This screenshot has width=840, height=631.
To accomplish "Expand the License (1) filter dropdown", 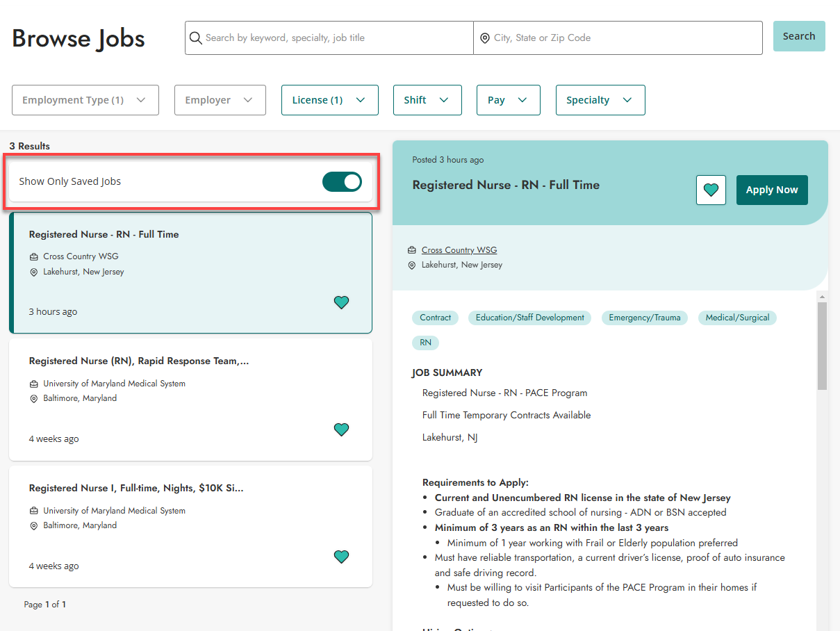I will click(x=330, y=100).
